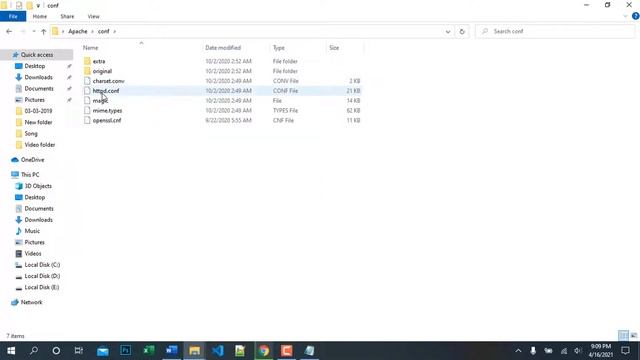Open Local Disk (C:)
Viewport: 640px width, 360px height.
[42, 265]
